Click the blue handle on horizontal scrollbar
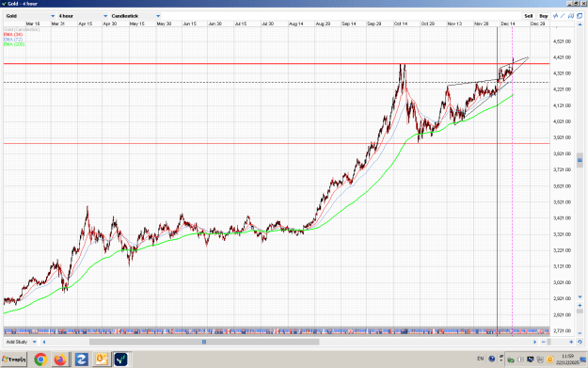The image size is (588, 368). 204,342
